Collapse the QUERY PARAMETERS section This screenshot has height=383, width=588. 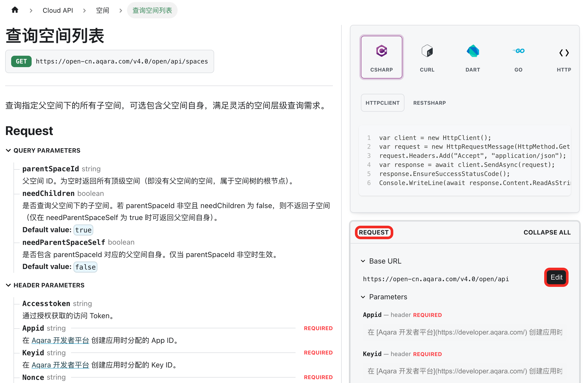click(x=8, y=151)
